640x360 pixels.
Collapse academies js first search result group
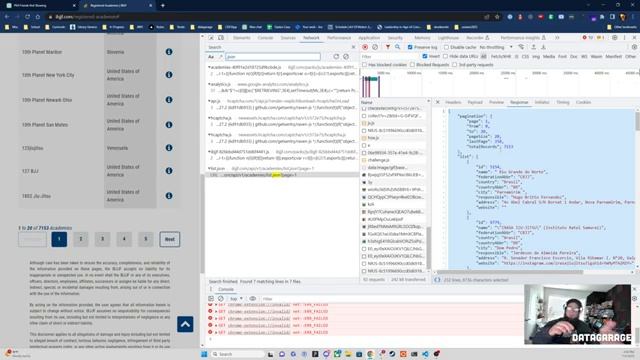pyautogui.click(x=209, y=67)
